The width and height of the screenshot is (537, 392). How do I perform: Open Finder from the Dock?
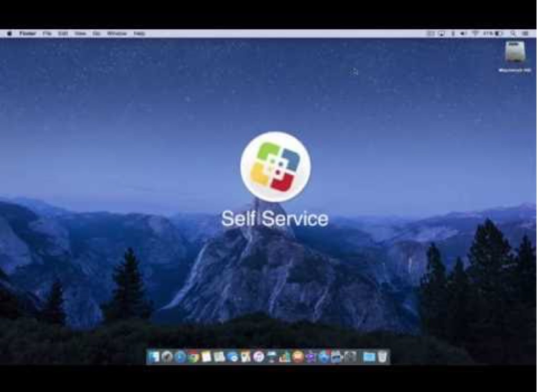click(154, 357)
